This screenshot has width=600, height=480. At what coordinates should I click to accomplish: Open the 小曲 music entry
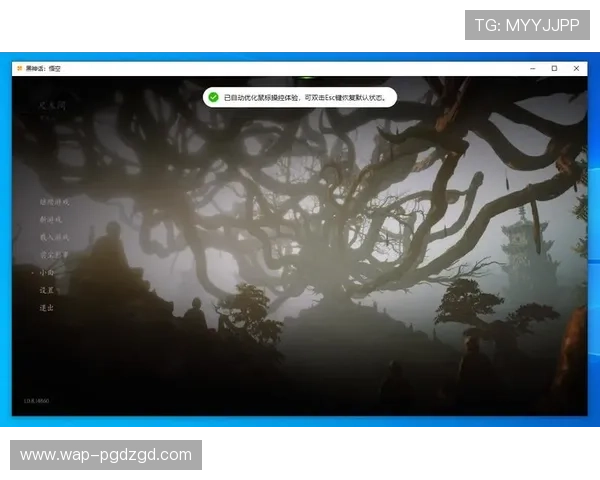47,272
